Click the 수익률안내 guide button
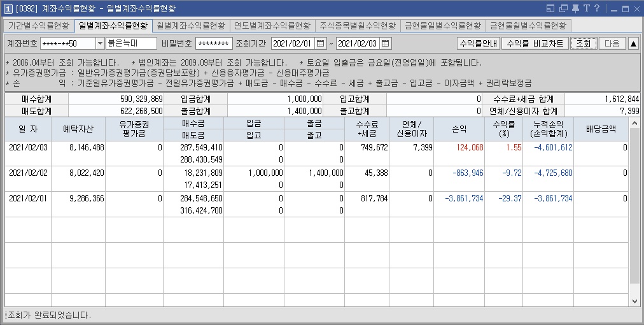This screenshot has width=644, height=325. (x=478, y=43)
